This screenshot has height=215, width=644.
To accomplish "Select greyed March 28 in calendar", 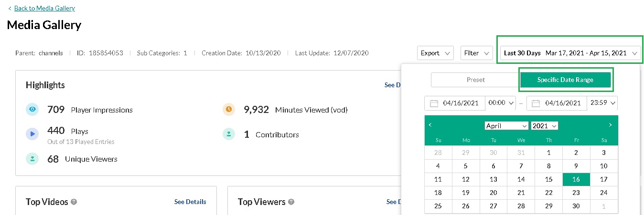I will [438, 153].
